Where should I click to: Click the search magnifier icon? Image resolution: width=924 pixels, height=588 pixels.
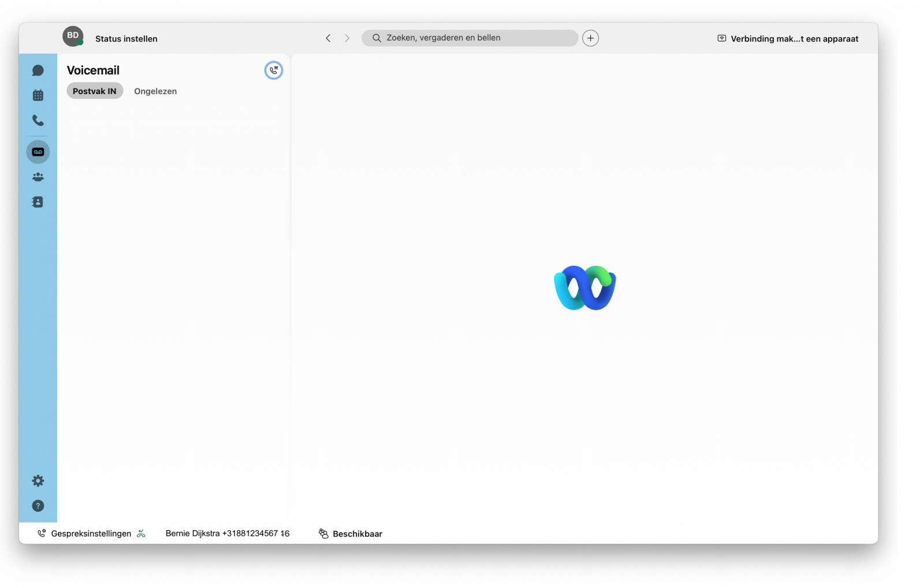[x=377, y=38]
